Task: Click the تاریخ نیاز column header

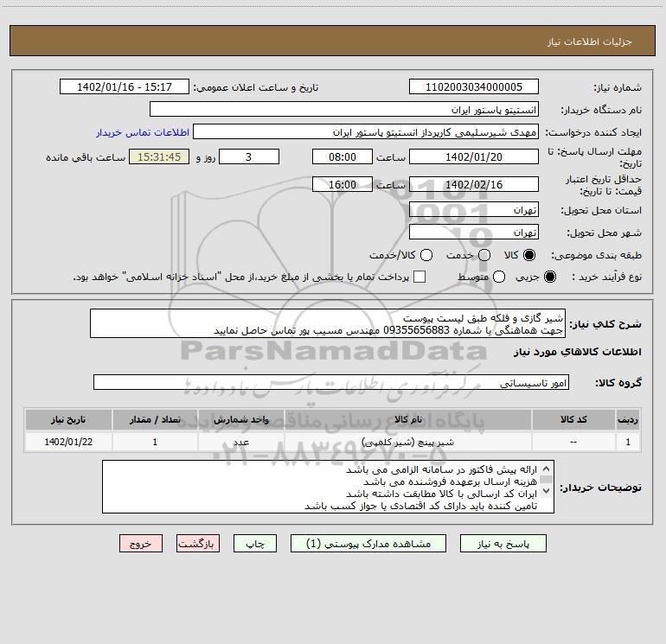Action: (68, 420)
